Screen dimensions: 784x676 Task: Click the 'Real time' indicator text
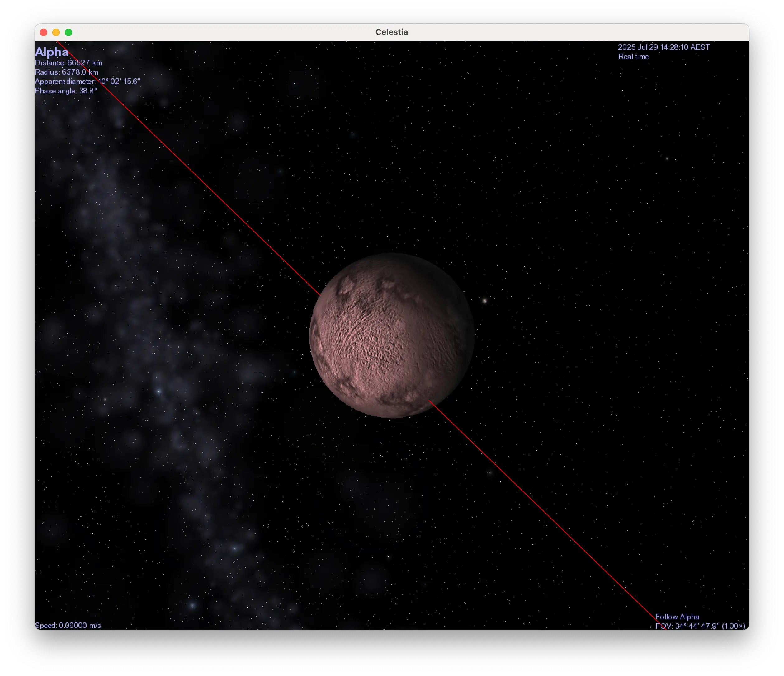[633, 57]
